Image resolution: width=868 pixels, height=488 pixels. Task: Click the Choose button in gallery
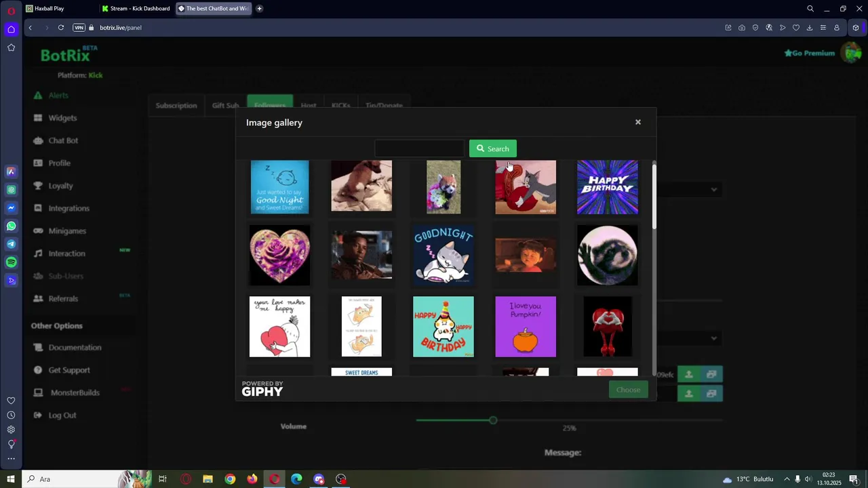pyautogui.click(x=629, y=390)
